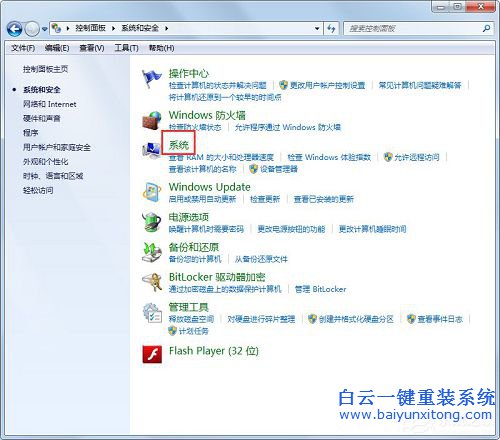The width and height of the screenshot is (500, 440).
Task: Open the 帮助(H) menu
Action: [x=161, y=48]
